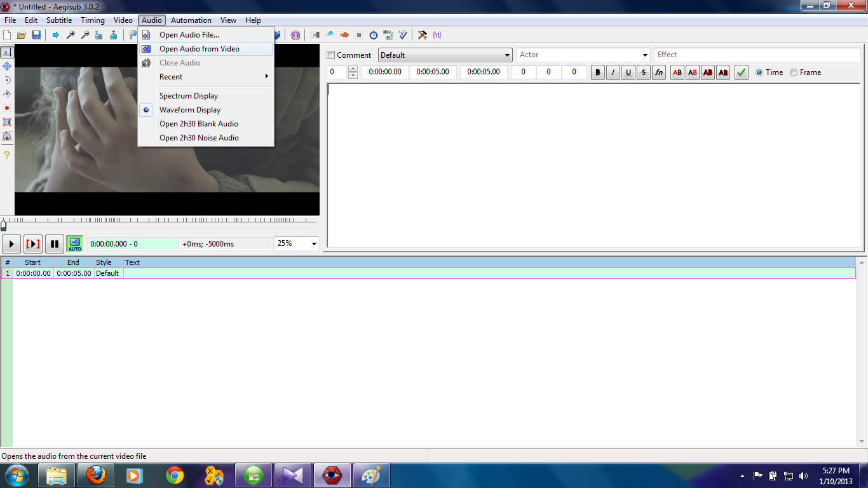Run the spell checker
Viewport: 868px width, 488px height.
click(x=402, y=35)
